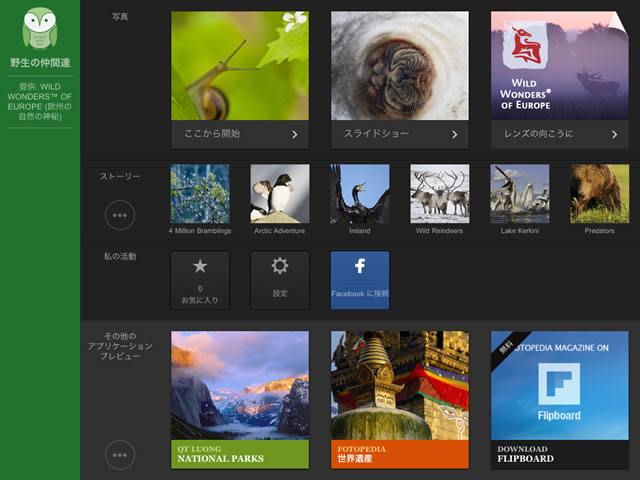Click the Flipboard logo tile
Screen dimensions: 640x480
pos(560,386)
